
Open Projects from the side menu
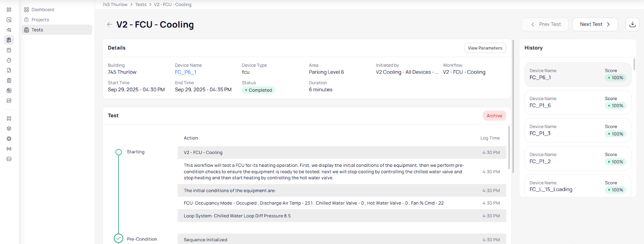pos(40,20)
